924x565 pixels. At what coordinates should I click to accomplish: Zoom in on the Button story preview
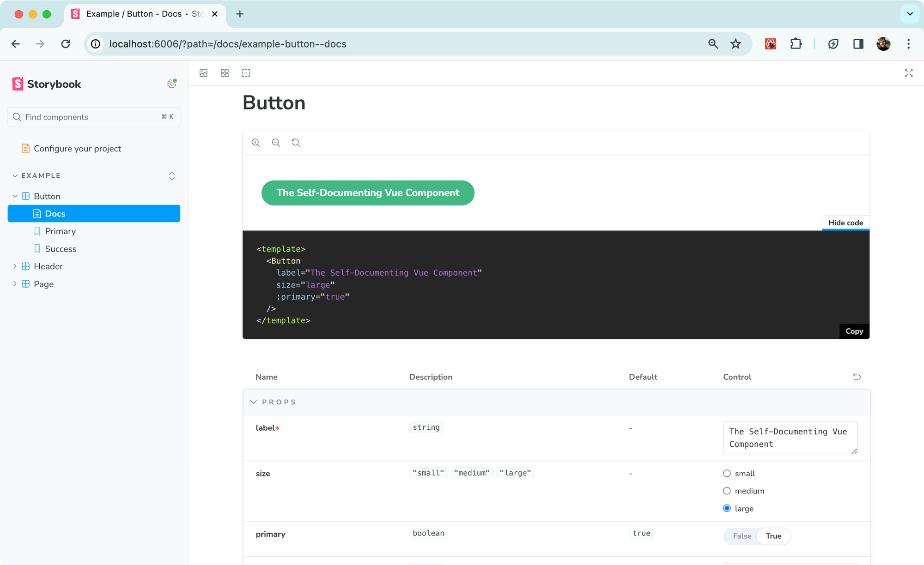tap(255, 143)
